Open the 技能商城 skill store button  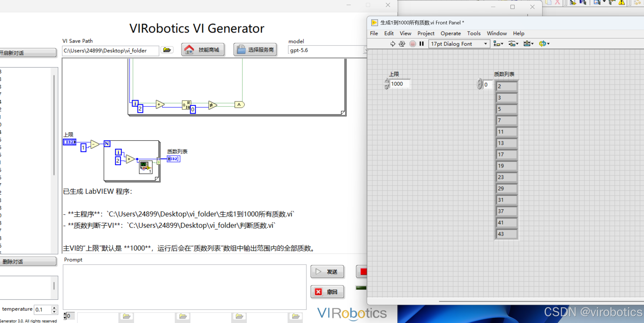203,50
